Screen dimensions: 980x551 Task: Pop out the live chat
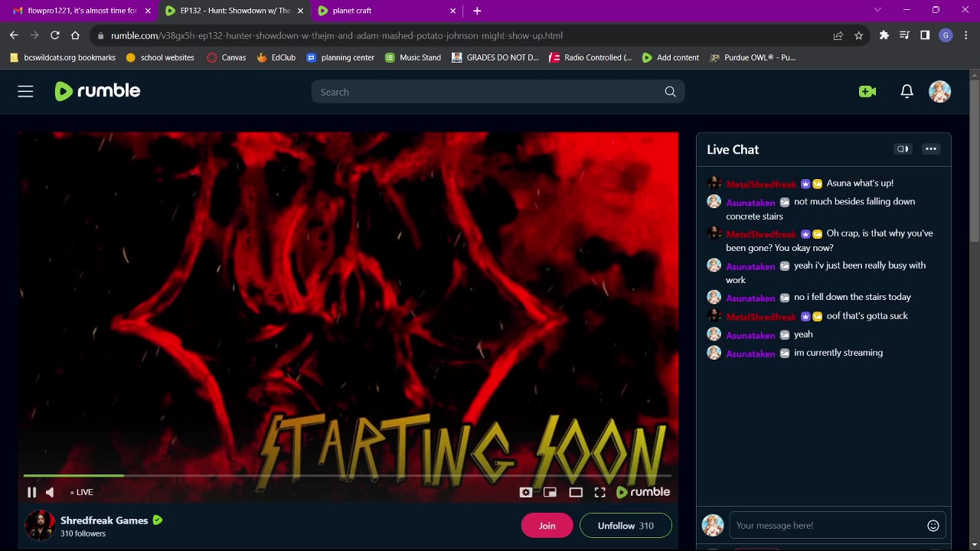click(x=903, y=149)
